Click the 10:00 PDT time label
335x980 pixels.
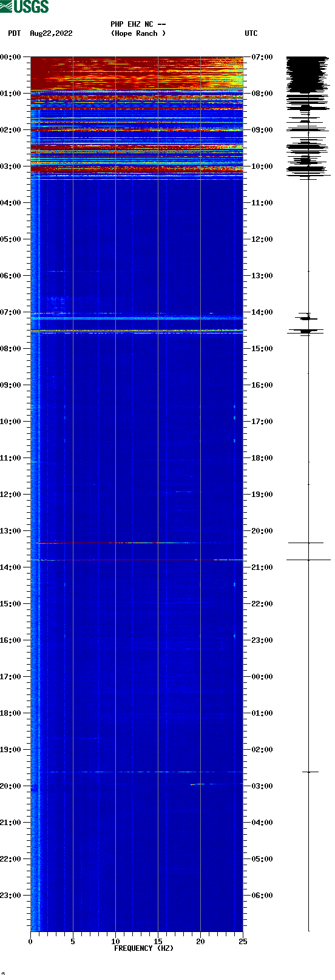click(x=10, y=422)
